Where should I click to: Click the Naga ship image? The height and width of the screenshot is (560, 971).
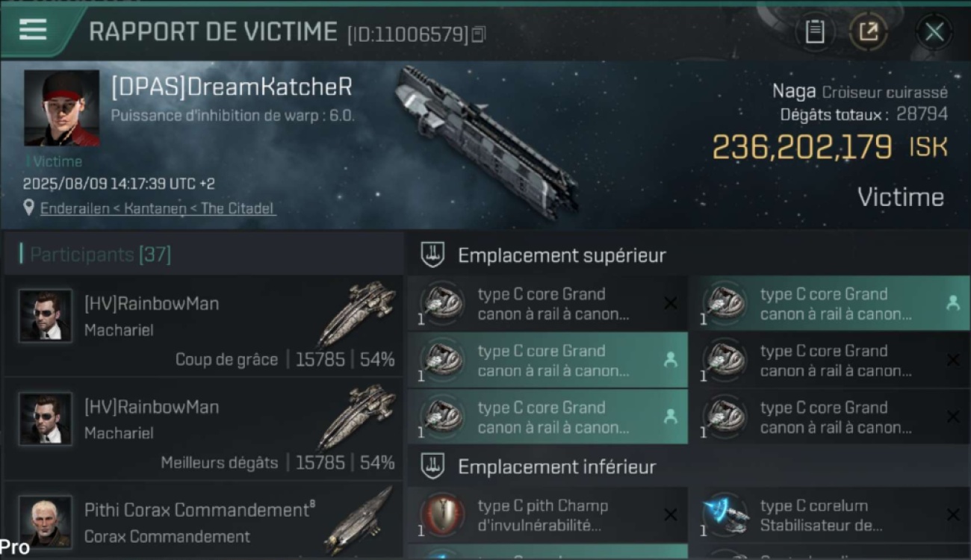(485, 143)
